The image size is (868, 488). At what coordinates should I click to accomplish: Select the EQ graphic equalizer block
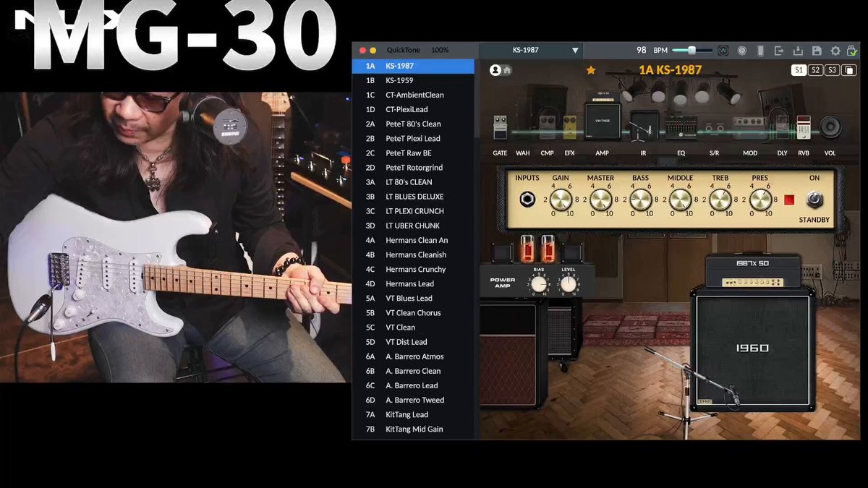(681, 128)
